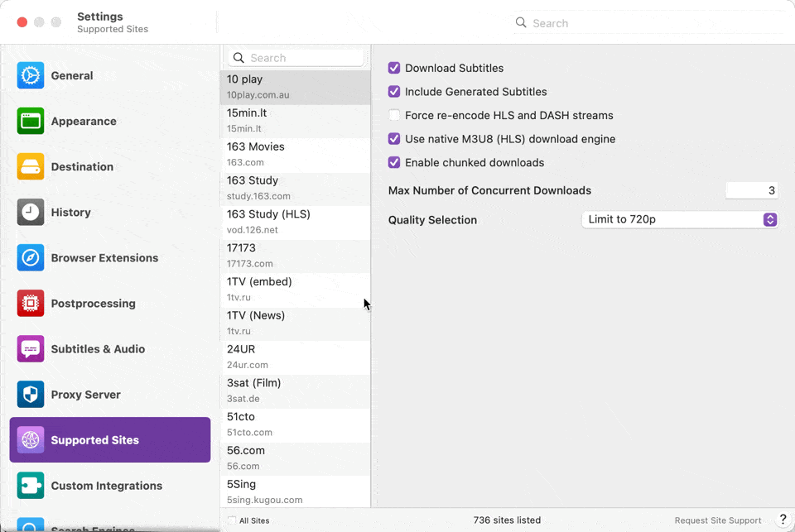Enable Force re-encode HLS and DASH streams
This screenshot has width=795, height=532.
pos(394,115)
